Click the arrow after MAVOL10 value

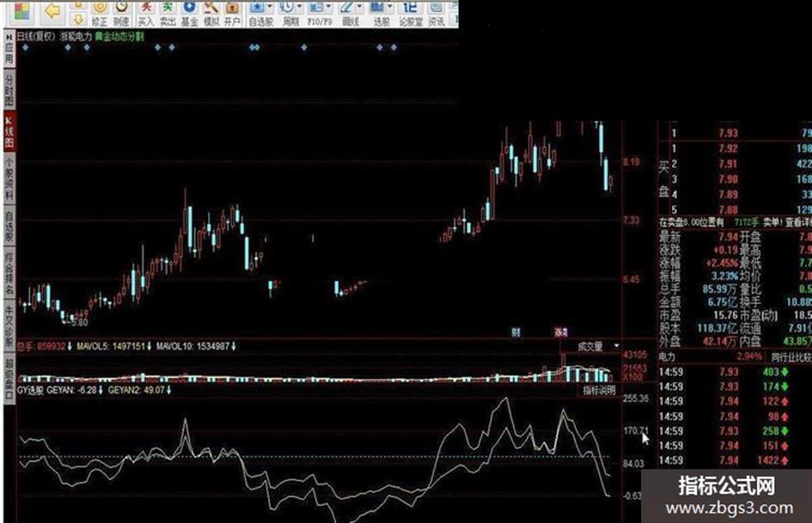coord(234,346)
